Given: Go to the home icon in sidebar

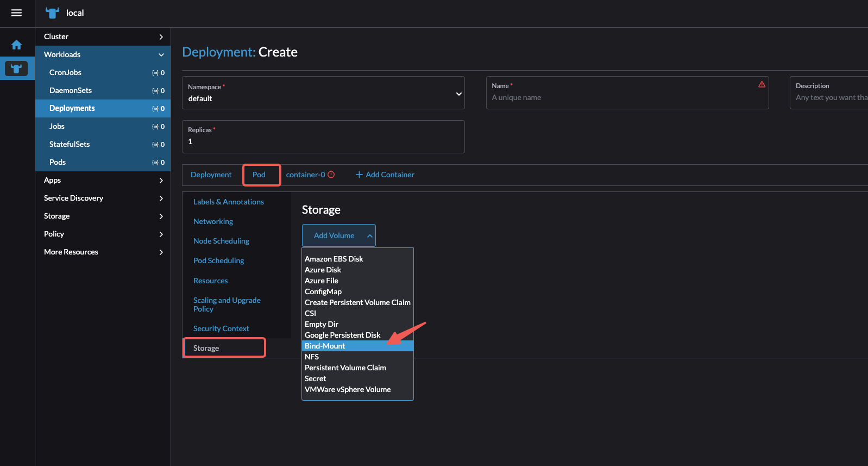Looking at the screenshot, I should click(17, 45).
